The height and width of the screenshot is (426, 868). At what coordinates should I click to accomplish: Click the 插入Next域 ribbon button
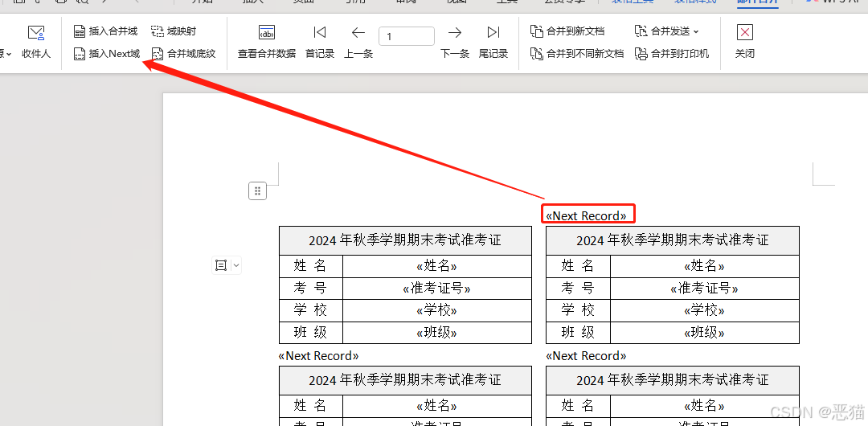pos(107,54)
